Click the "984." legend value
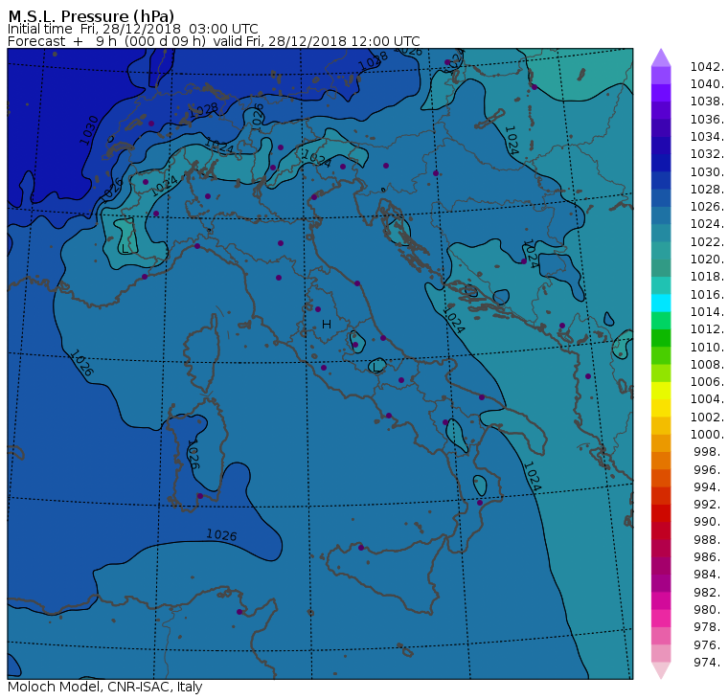 [709, 575]
